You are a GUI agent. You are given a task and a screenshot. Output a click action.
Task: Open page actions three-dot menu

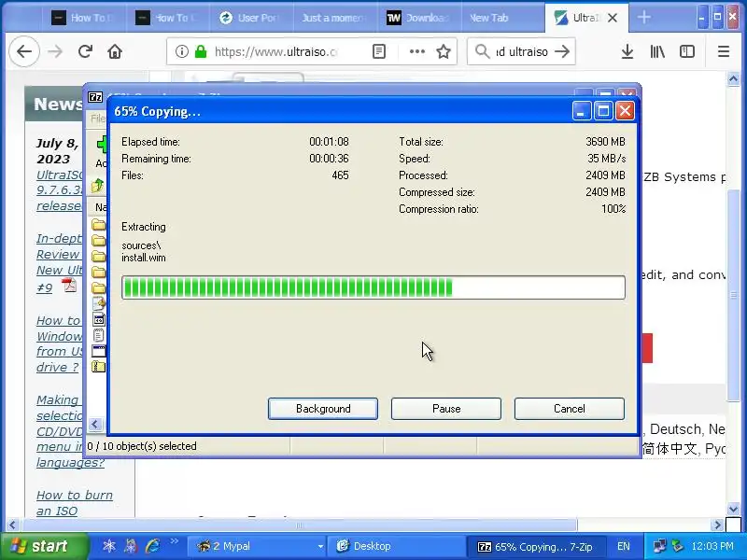[x=416, y=51]
